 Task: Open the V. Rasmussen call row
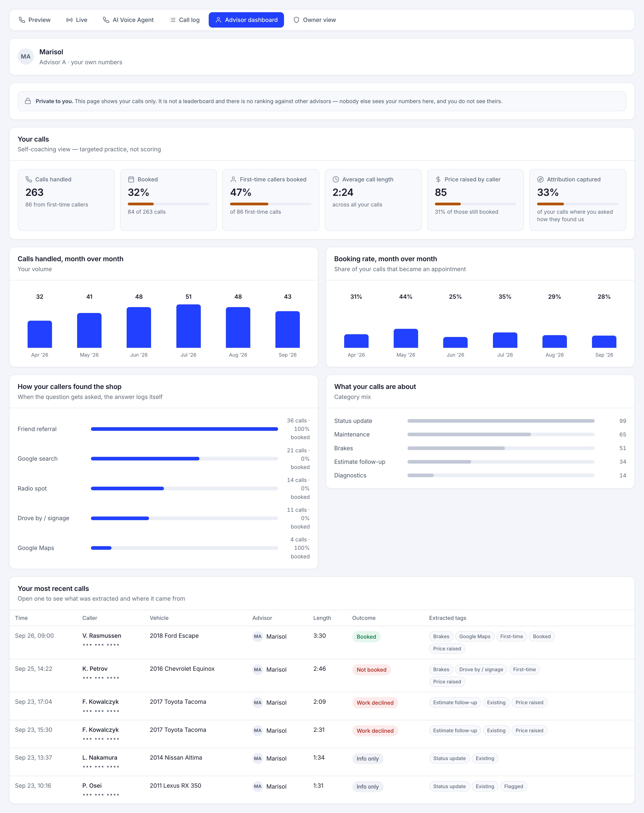pos(322,642)
